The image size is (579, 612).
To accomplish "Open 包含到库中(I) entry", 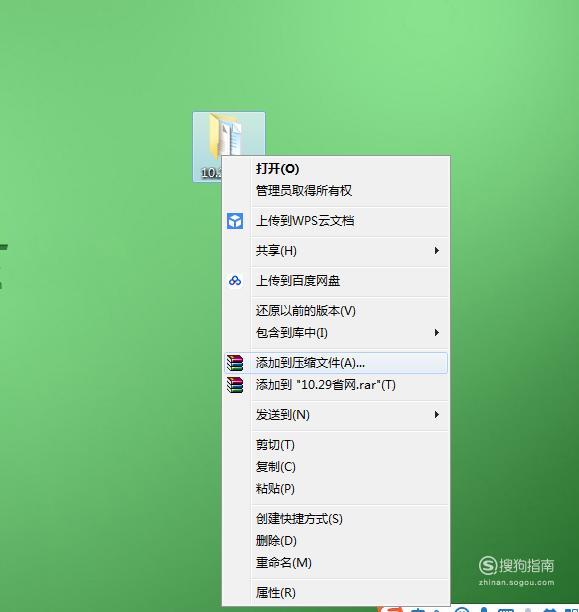I will 336,333.
